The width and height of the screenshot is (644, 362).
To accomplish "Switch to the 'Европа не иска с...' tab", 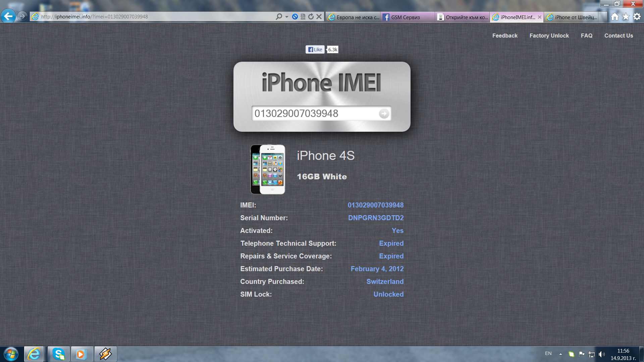I will (353, 17).
